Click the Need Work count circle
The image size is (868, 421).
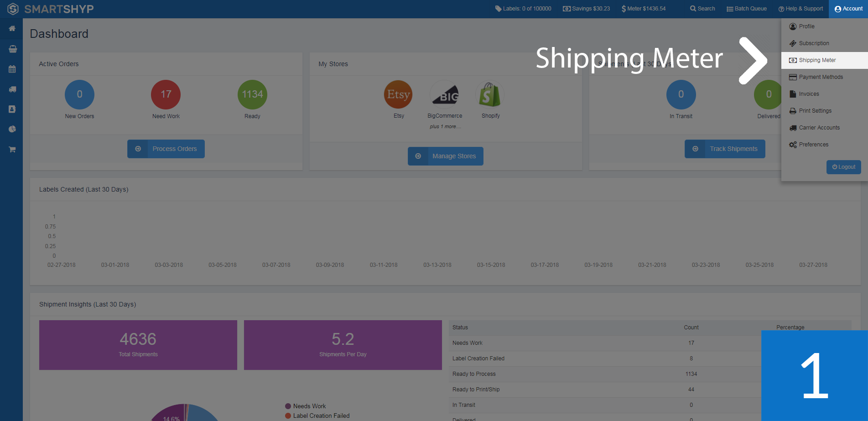[166, 94]
